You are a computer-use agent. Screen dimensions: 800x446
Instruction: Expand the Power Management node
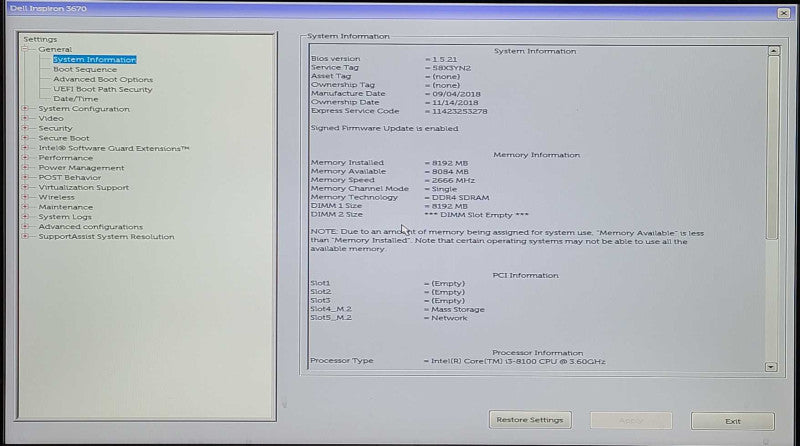24,168
